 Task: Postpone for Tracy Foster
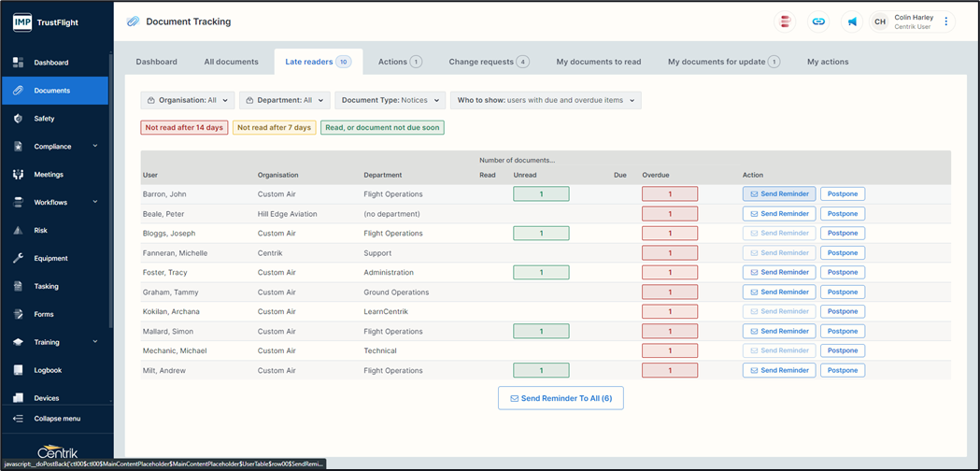[842, 273]
